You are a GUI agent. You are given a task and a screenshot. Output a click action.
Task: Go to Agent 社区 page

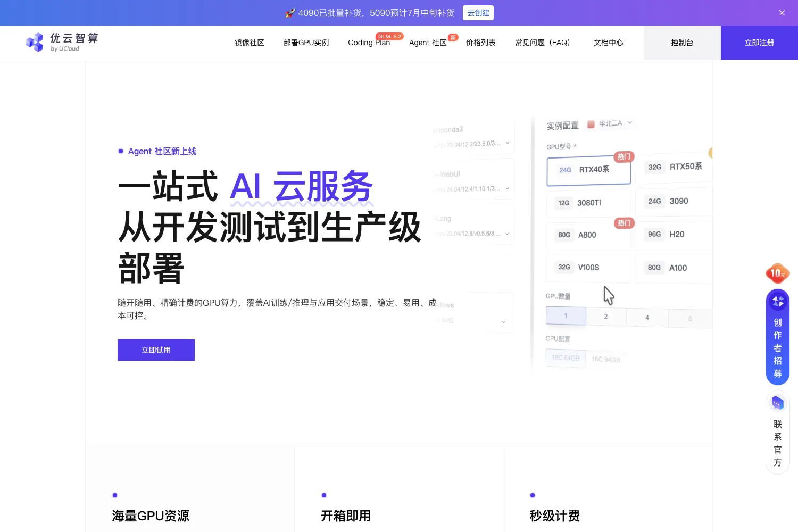tap(428, 43)
